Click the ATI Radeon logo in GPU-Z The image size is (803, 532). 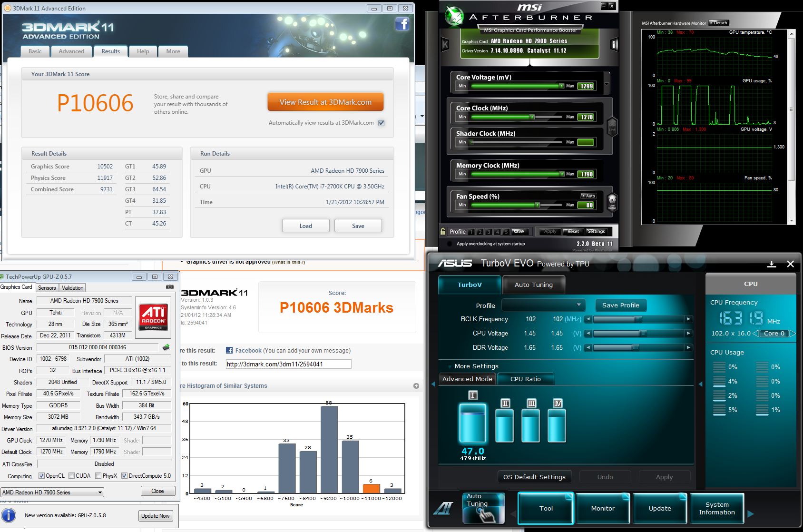153,317
